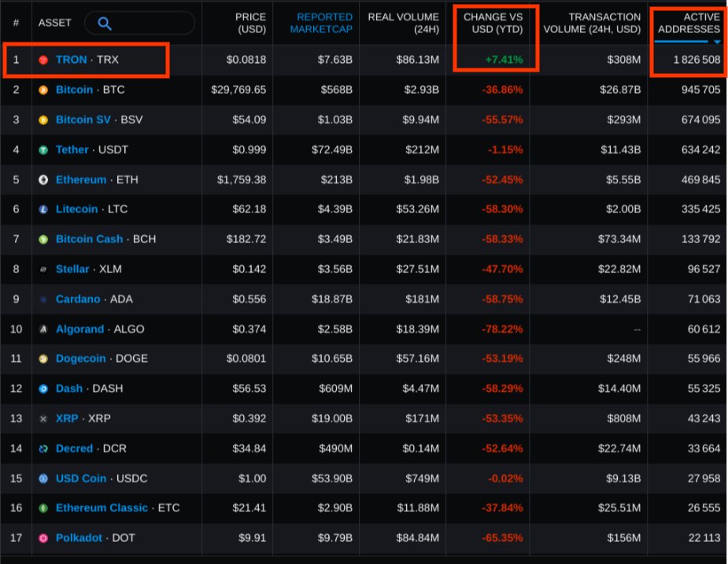Click the USD Coin icon
The width and height of the screenshot is (728, 564).
43,478
